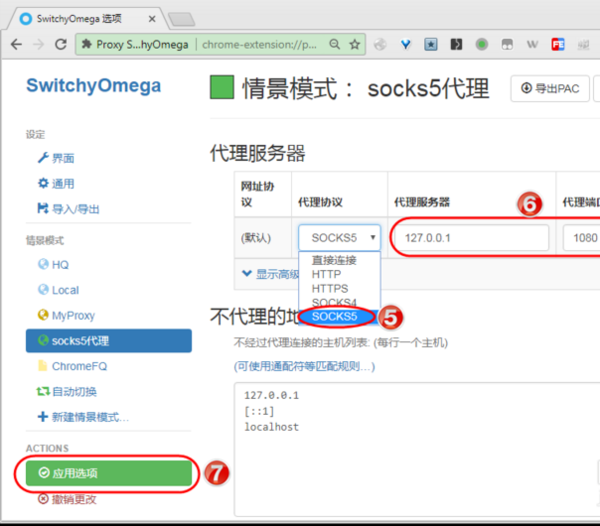This screenshot has height=526, width=600.
Task: Click the proxy port 1080 field
Action: (582, 238)
